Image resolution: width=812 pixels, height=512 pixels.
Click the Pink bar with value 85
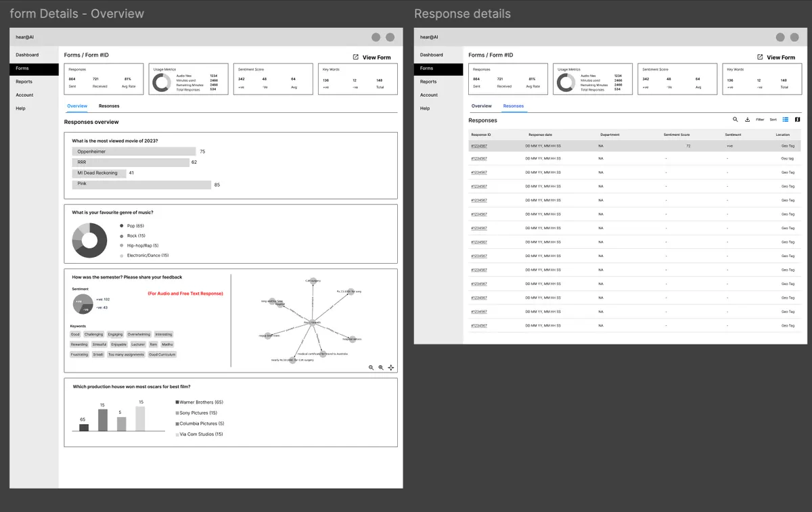(x=142, y=184)
